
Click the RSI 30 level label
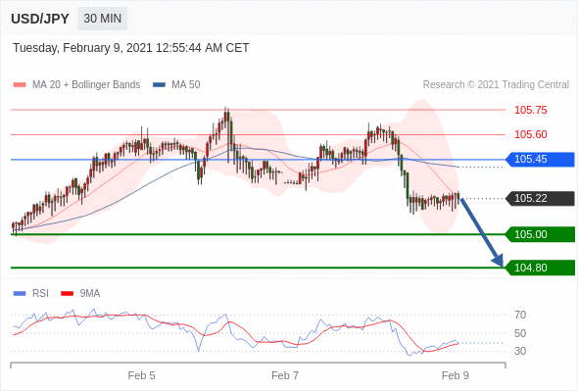(x=520, y=351)
